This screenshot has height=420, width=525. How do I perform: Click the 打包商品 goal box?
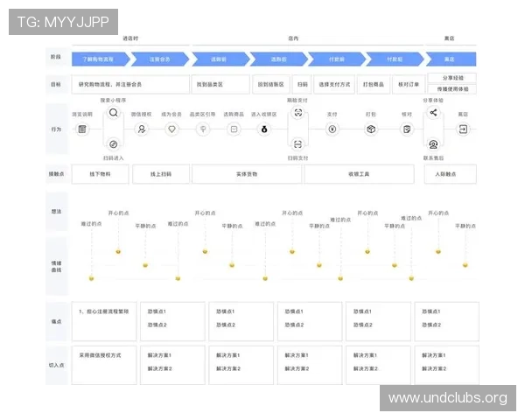[374, 84]
